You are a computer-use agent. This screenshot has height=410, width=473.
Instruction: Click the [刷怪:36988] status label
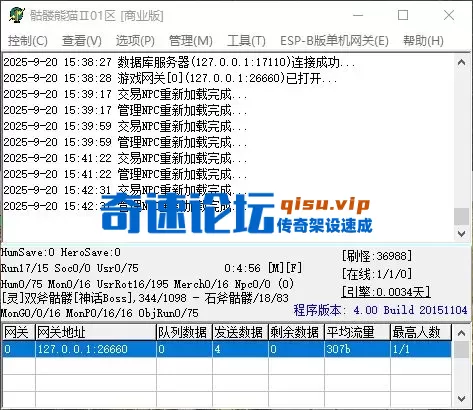pos(377,256)
